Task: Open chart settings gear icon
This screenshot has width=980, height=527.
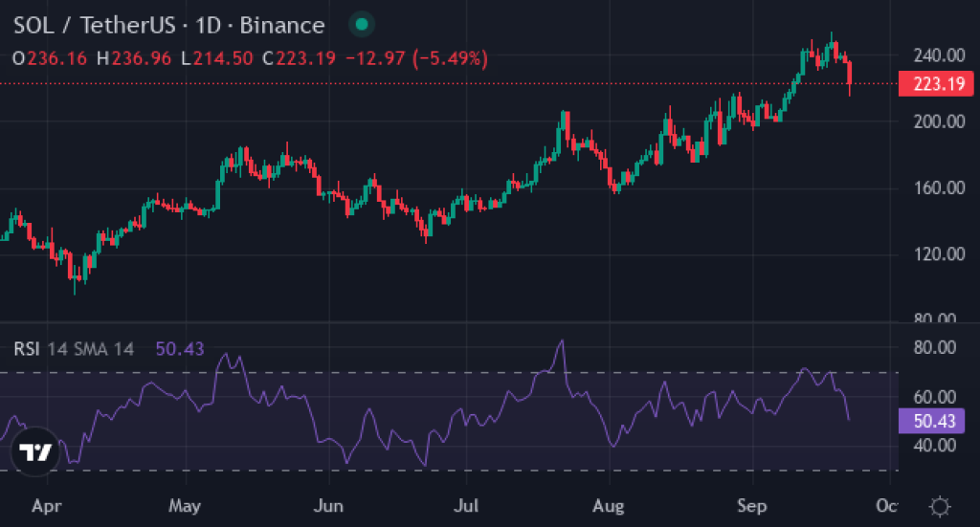Action: [x=940, y=506]
